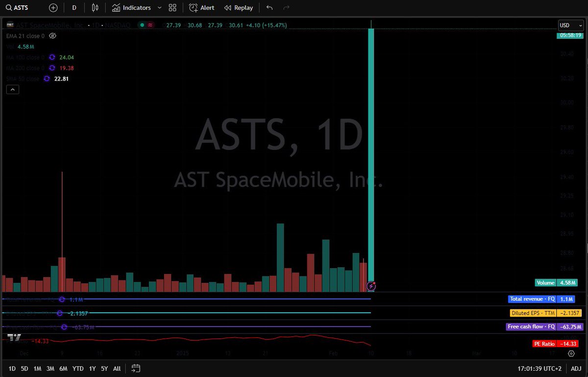588x377 pixels.
Task: Click the Free cash flow FQ label
Action: tap(545, 327)
